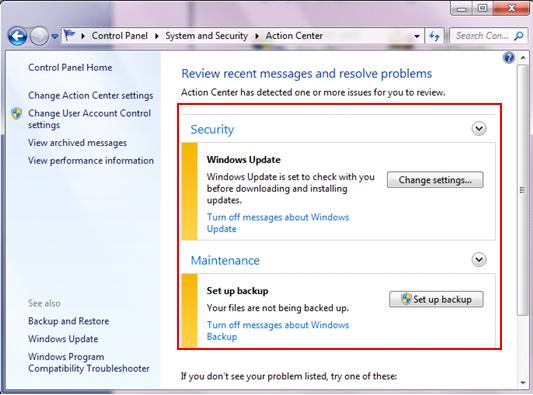Go to Control Panel Home

(70, 67)
